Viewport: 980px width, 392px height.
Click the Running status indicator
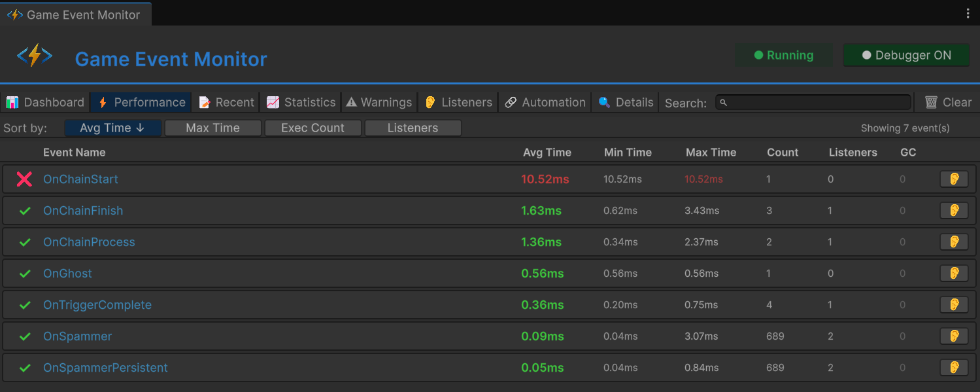tap(784, 55)
